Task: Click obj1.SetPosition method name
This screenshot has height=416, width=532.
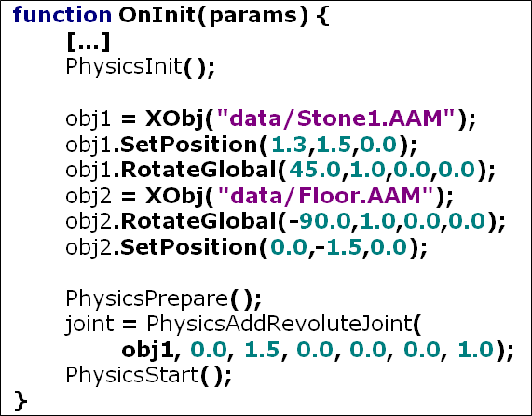Action: tap(190, 145)
